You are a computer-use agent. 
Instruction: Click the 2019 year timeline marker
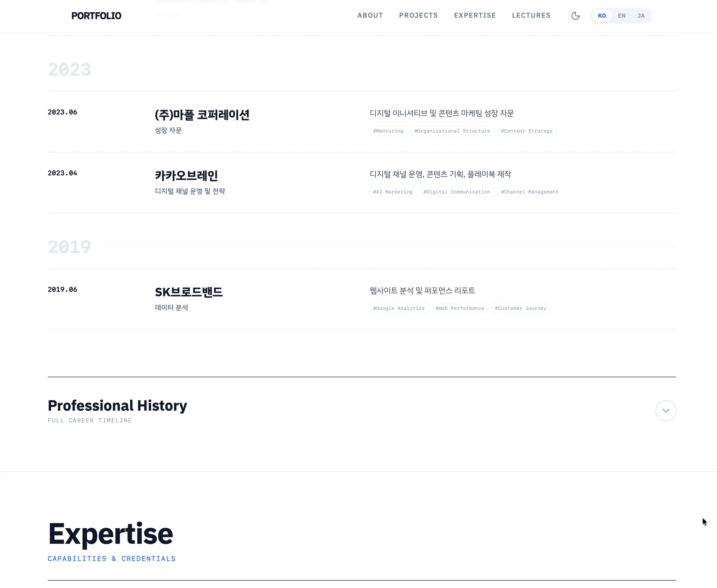pyautogui.click(x=69, y=247)
